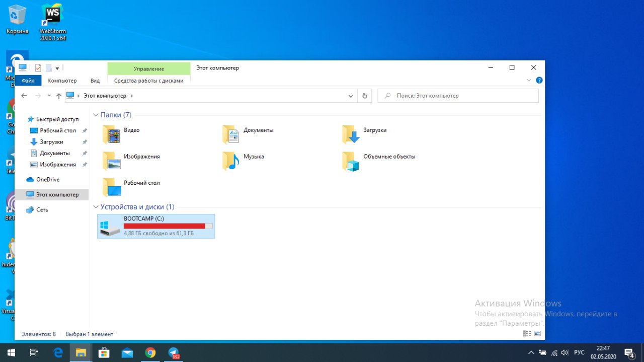Image resolution: width=644 pixels, height=362 pixels.
Task: Open the Документы folder icon
Action: click(231, 134)
